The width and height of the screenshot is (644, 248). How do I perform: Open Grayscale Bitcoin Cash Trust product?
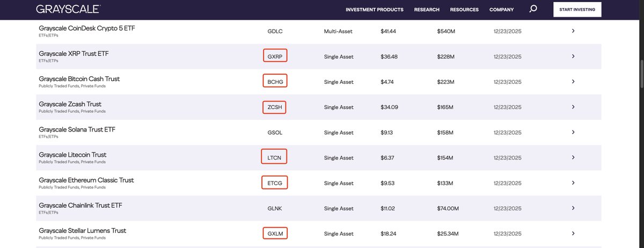pyautogui.click(x=79, y=79)
